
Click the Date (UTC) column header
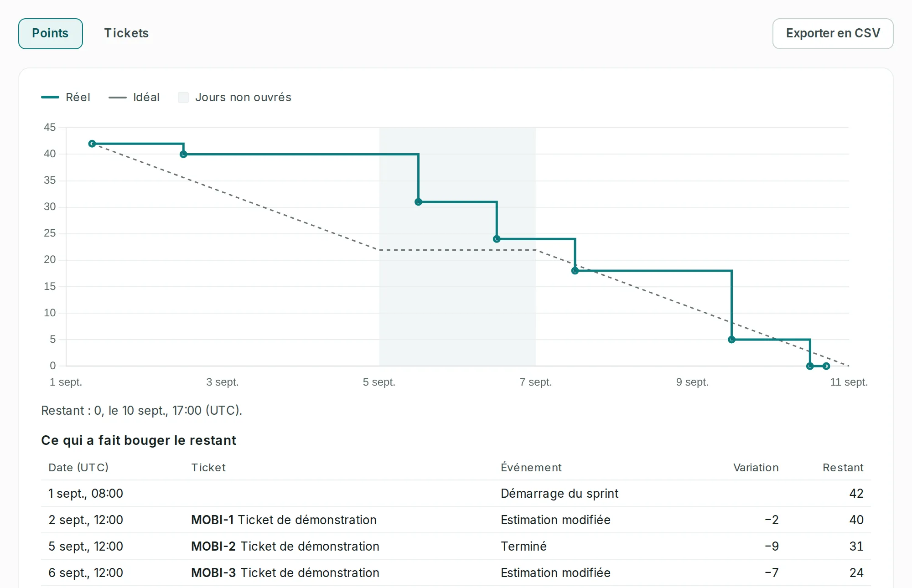pyautogui.click(x=78, y=467)
